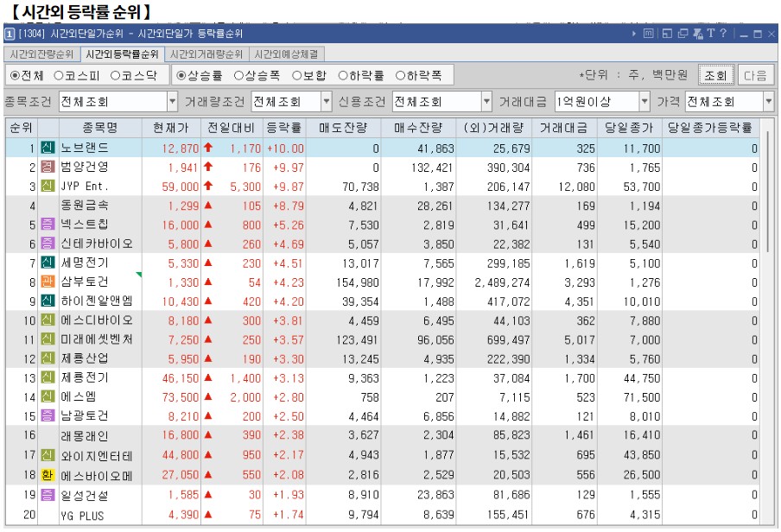Screen dimensions: 781x532
Task: Click the yellow 환 badge beside 에스바이오메
Action: coord(48,475)
